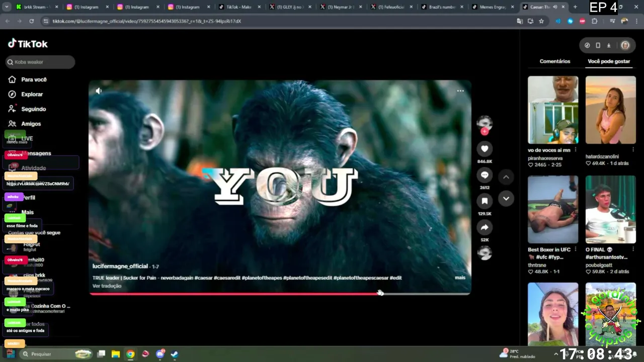
Task: Follow the creator via the red plus badge
Action: tap(485, 132)
